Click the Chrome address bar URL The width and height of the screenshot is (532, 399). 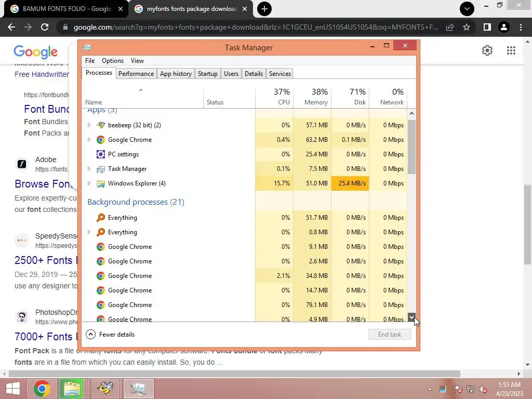pos(256,27)
